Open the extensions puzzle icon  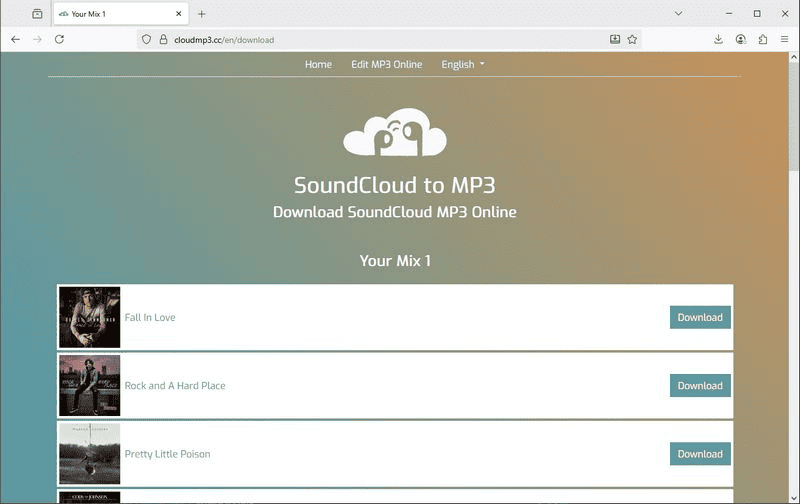tap(763, 39)
